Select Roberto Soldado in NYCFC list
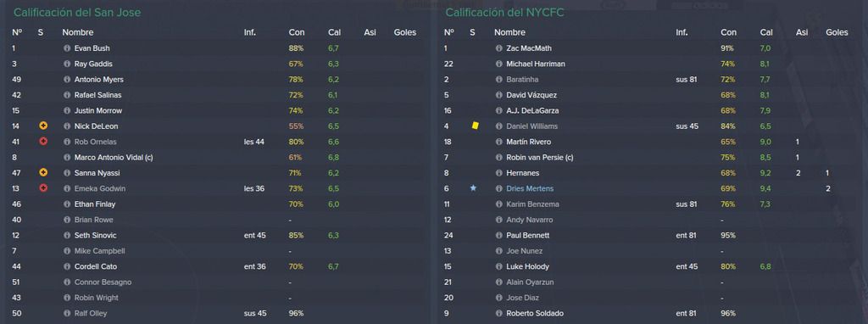The image size is (868, 324). [x=533, y=313]
